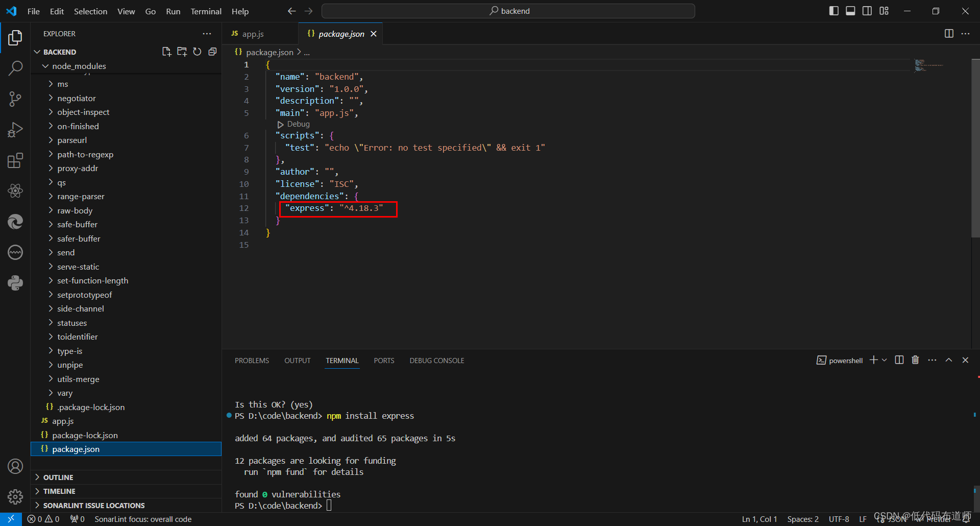The image size is (980, 526).
Task: Switch to the PROBLEMS panel tab
Action: (x=252, y=361)
